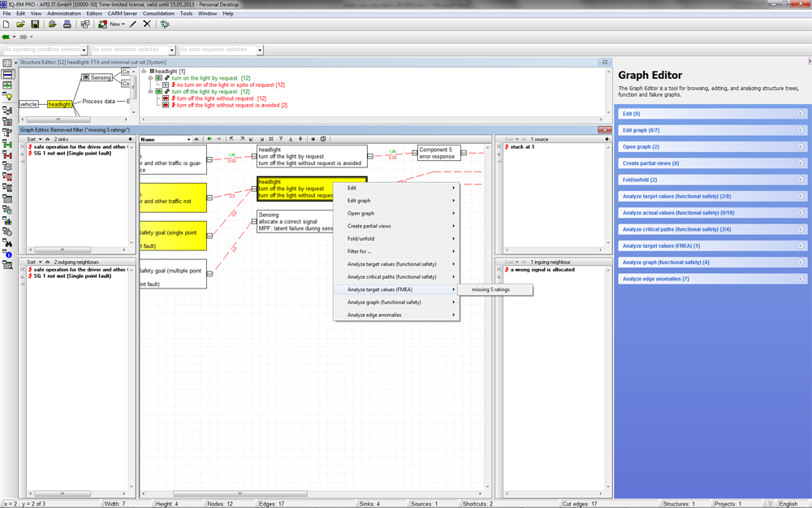Select 'turn on the light by request {12}' row
This screenshot has height=508, width=812.
coord(211,78)
